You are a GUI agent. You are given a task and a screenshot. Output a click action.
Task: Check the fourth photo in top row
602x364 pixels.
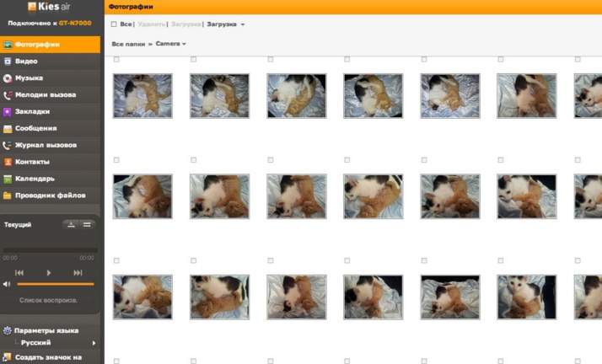pyautogui.click(x=347, y=60)
